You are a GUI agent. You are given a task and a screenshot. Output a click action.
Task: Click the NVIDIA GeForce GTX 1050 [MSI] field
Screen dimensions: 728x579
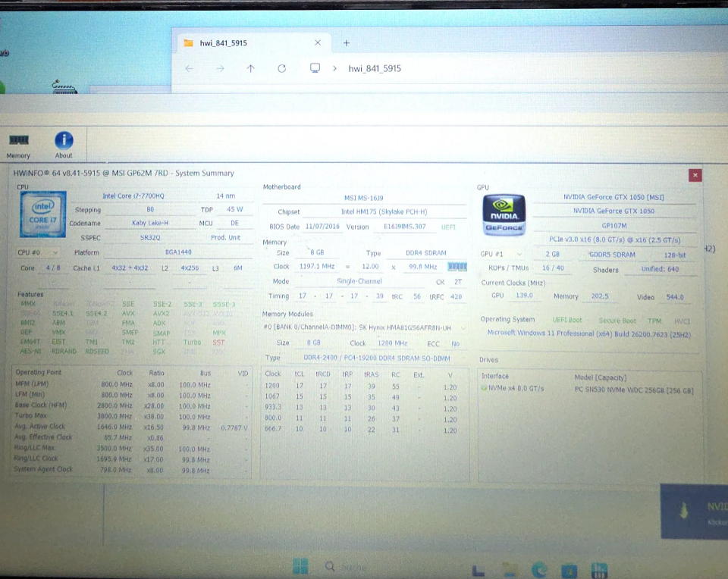click(x=613, y=198)
